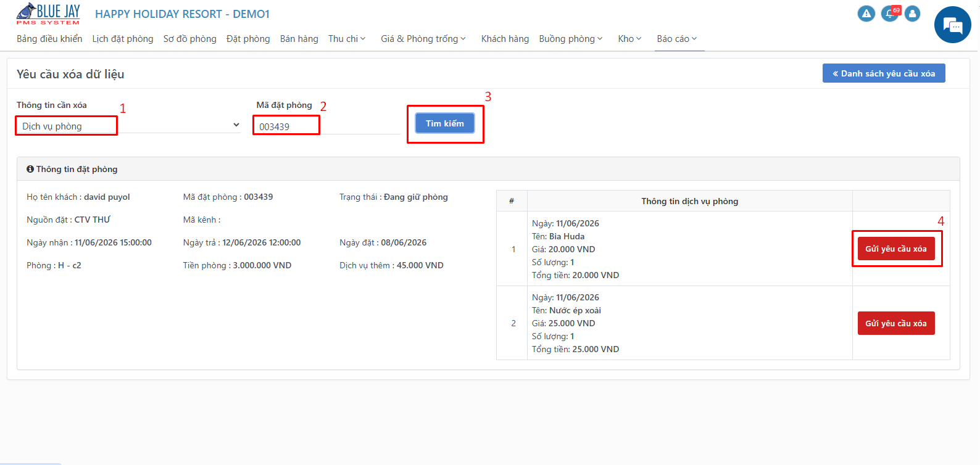
Task: Click Tổng tiền: 25.000 VND
Action: [576, 349]
